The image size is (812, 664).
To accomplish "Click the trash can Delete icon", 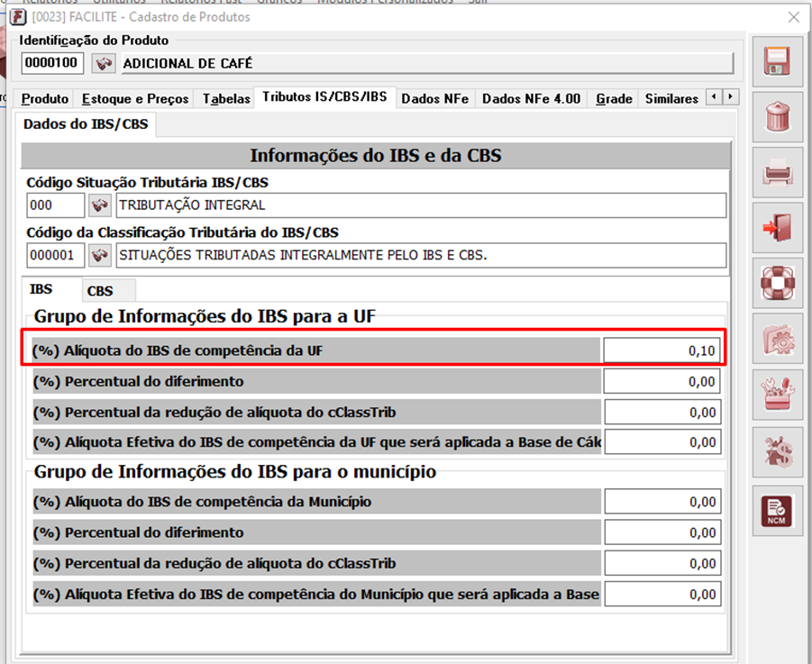I will pos(777,118).
